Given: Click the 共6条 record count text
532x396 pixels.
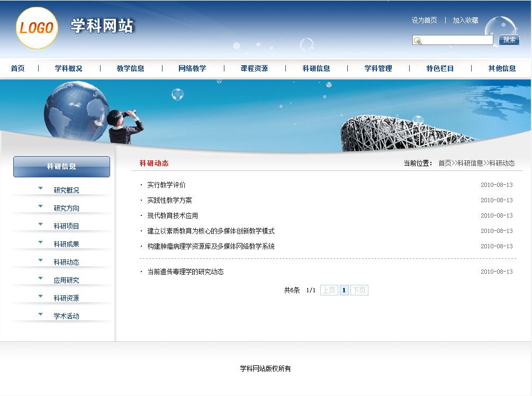Looking at the screenshot, I should tap(292, 290).
